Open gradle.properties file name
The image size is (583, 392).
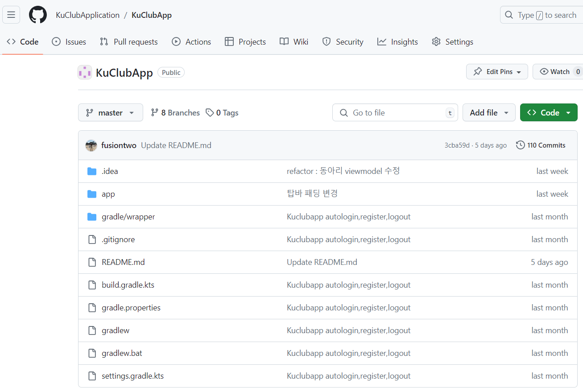131,308
